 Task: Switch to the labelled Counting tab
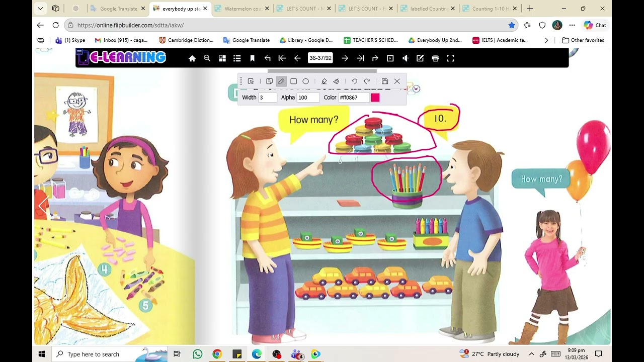pyautogui.click(x=429, y=9)
